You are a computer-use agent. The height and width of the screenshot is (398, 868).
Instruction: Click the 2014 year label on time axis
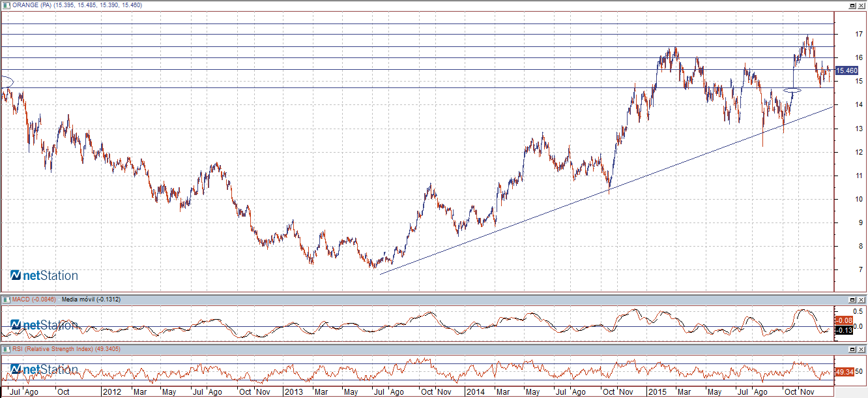click(x=475, y=392)
